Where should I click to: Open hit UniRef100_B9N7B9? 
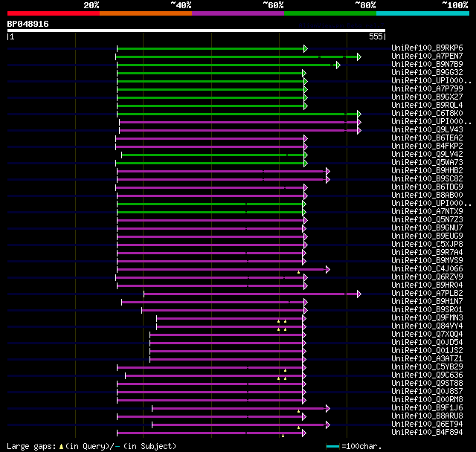[x=427, y=65]
